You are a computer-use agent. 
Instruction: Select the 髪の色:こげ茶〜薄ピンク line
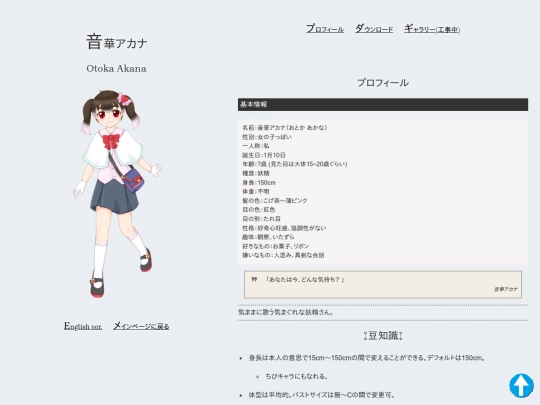(x=274, y=200)
